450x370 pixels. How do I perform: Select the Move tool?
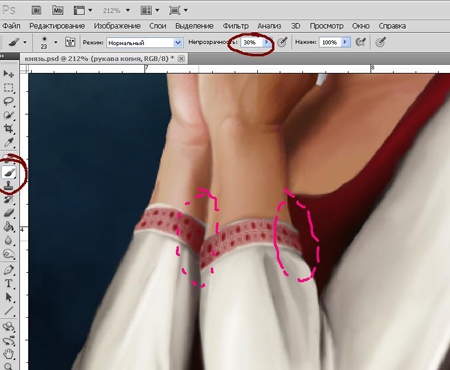click(8, 74)
